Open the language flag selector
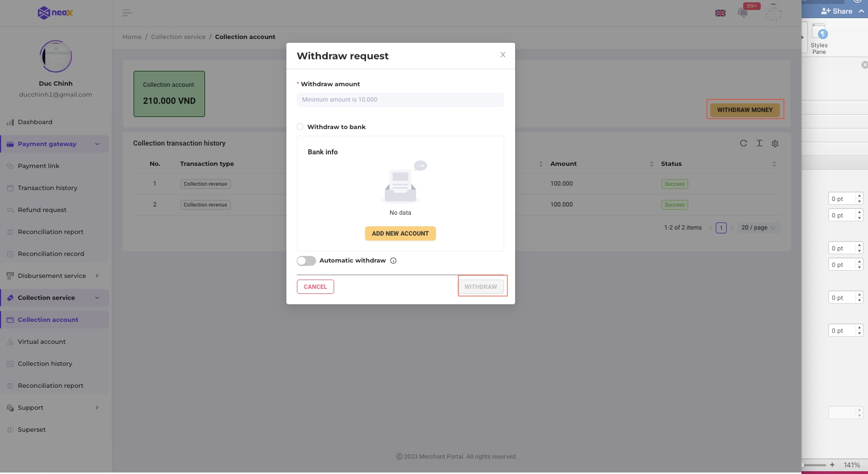Image resolution: width=868 pixels, height=474 pixels. click(720, 13)
